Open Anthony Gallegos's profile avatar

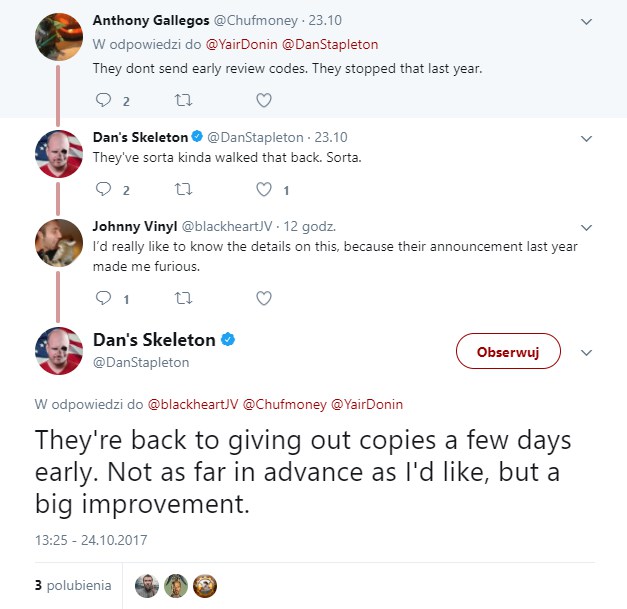[58, 36]
